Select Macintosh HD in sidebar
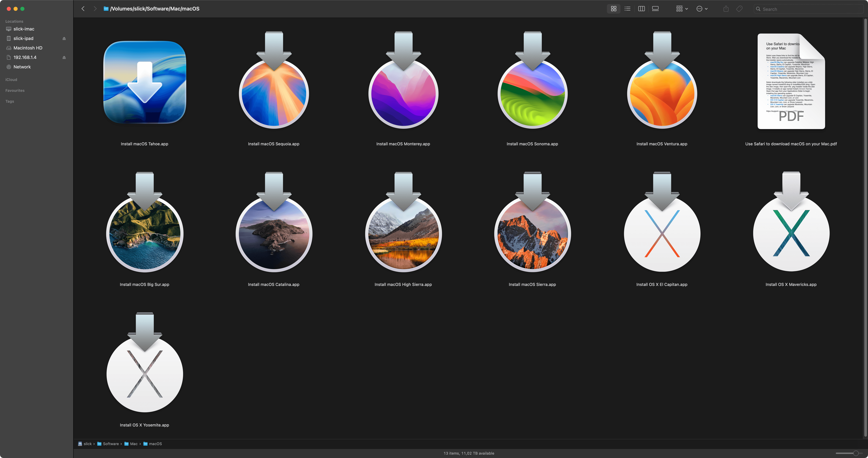The height and width of the screenshot is (458, 868). coord(28,48)
